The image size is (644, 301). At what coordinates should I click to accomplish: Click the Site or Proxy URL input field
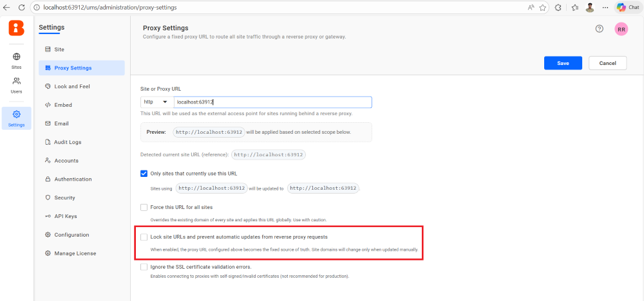click(272, 102)
